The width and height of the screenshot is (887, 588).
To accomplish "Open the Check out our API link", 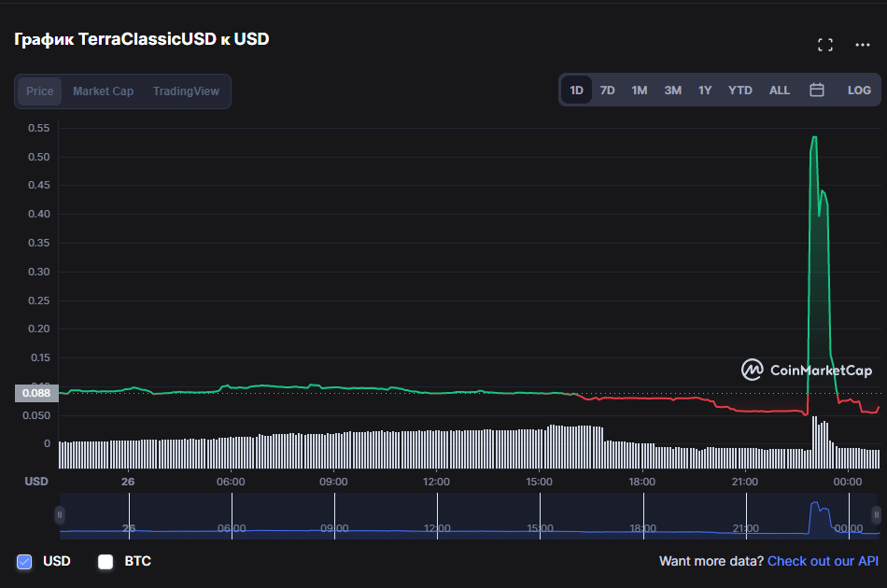I will click(x=823, y=562).
